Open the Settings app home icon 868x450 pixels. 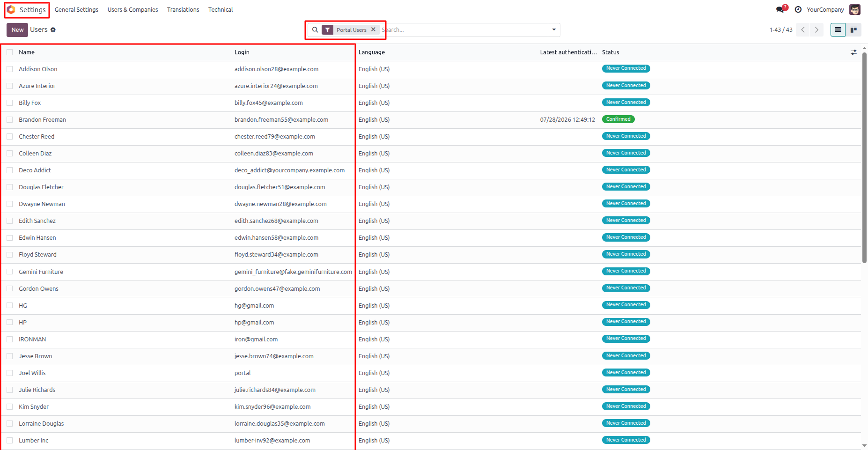coord(11,9)
